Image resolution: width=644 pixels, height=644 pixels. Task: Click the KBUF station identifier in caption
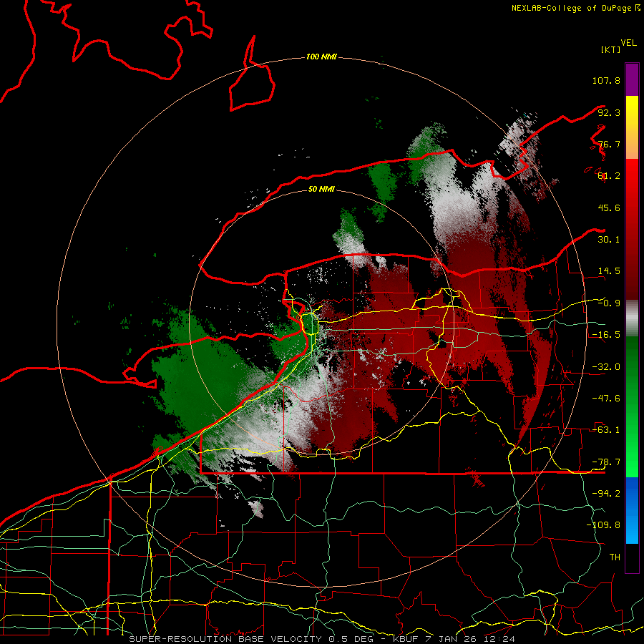coord(407,639)
